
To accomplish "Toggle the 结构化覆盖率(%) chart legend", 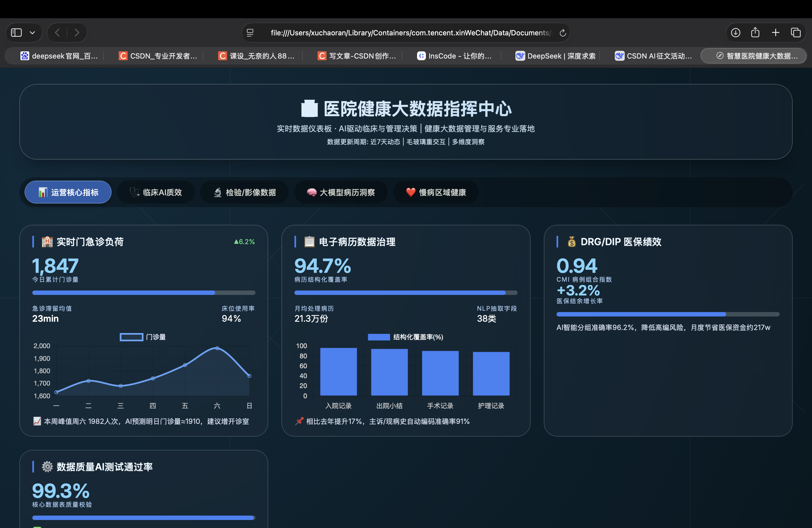I will click(405, 337).
